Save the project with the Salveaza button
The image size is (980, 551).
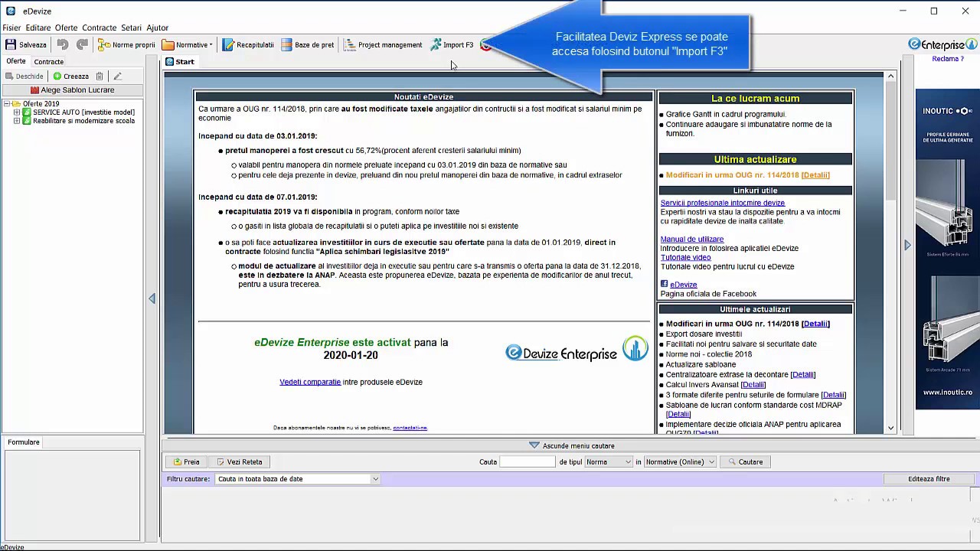[26, 45]
